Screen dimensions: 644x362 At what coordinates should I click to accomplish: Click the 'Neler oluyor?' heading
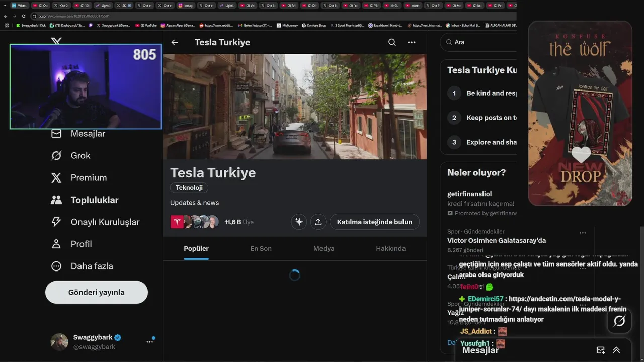[476, 173]
